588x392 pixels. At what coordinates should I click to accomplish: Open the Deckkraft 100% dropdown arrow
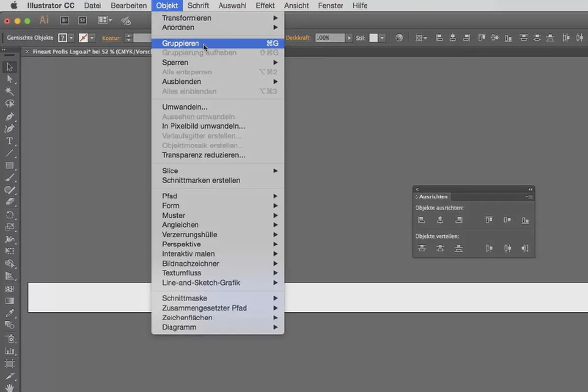pyautogui.click(x=349, y=38)
